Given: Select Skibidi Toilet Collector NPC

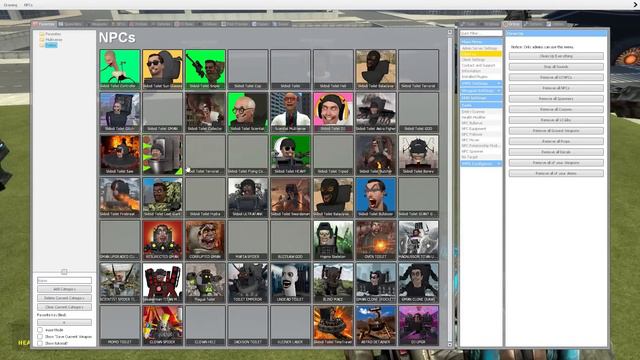Looking at the screenshot, I should [x=205, y=112].
